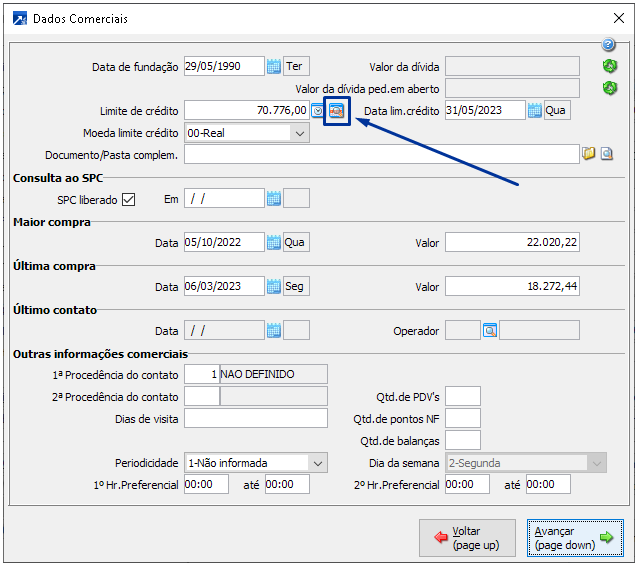Click the Voltar (page up) button

[x=467, y=539]
